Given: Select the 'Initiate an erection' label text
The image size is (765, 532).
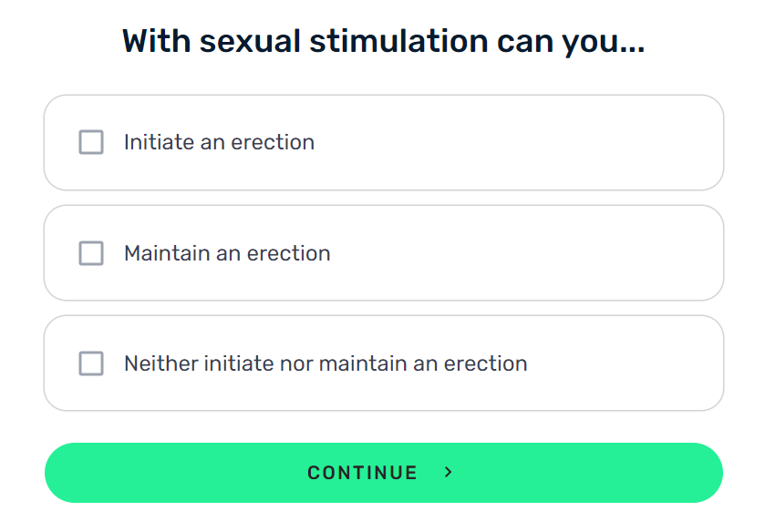Looking at the screenshot, I should click(x=219, y=142).
